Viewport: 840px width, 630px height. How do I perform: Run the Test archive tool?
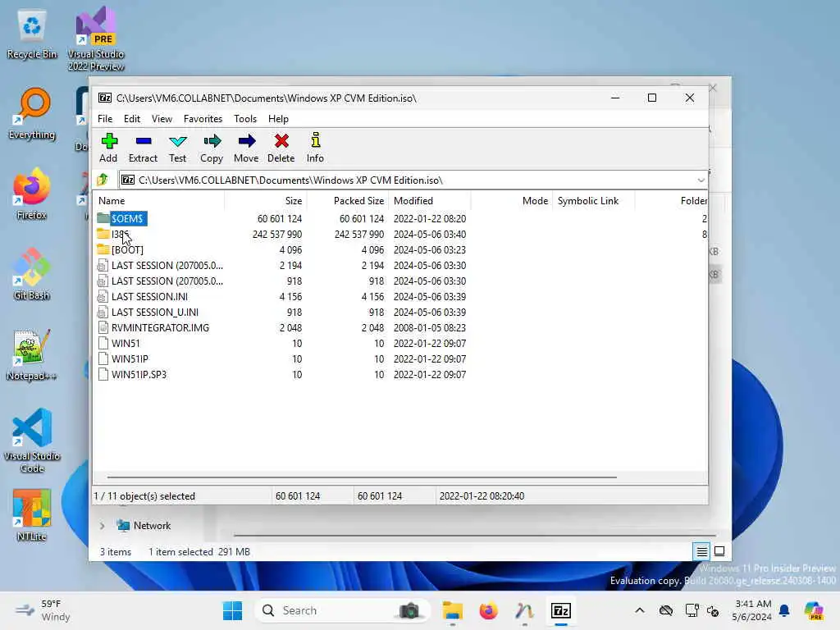coord(177,148)
